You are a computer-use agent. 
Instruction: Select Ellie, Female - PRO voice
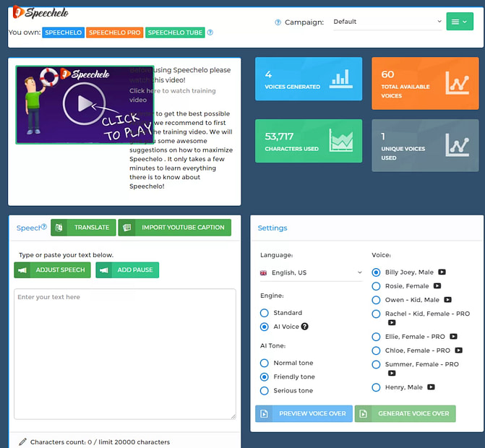click(x=376, y=337)
